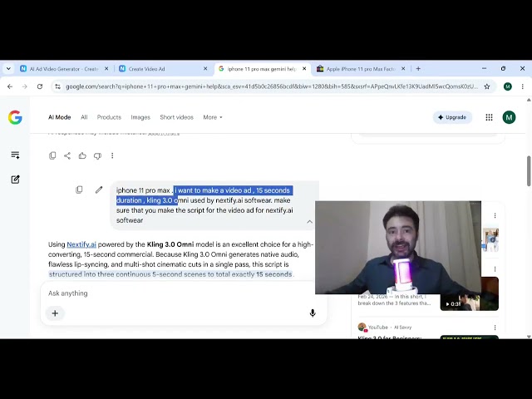Play the 0:31 short video thumbnail
This screenshot has height=399, width=532.
[469, 293]
